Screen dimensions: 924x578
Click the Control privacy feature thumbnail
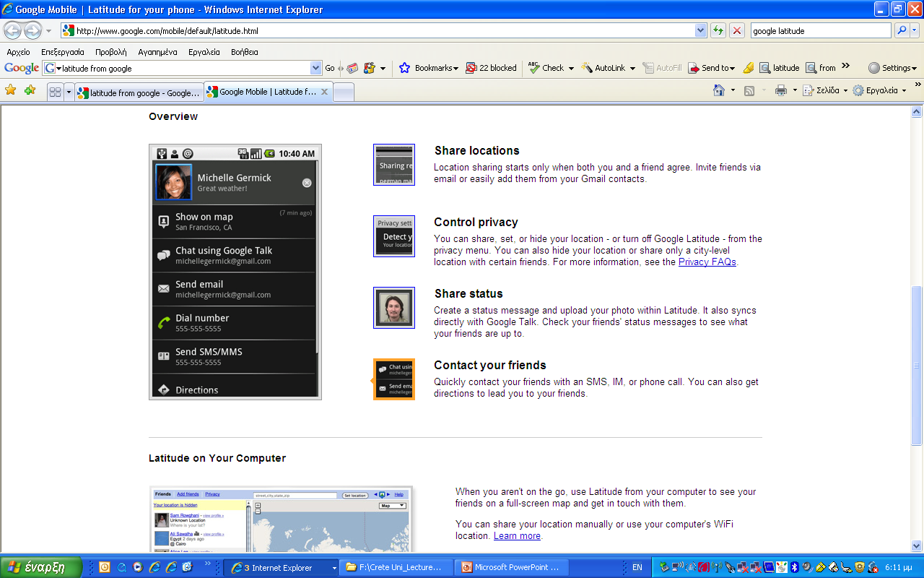[394, 236]
